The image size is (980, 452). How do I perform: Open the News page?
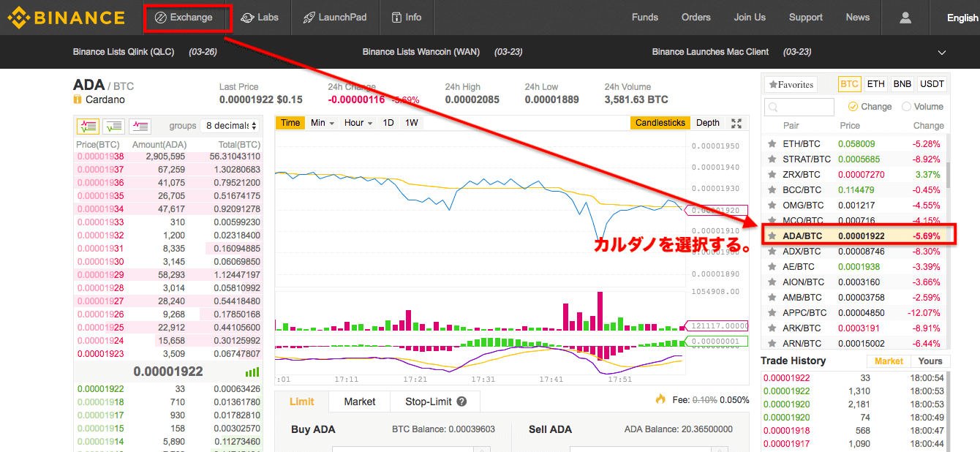[858, 18]
